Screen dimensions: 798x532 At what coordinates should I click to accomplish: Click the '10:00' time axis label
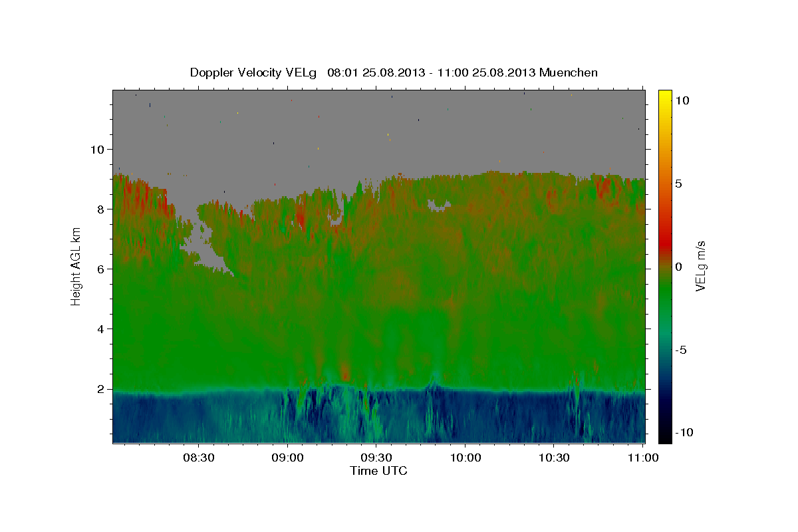[x=465, y=458]
